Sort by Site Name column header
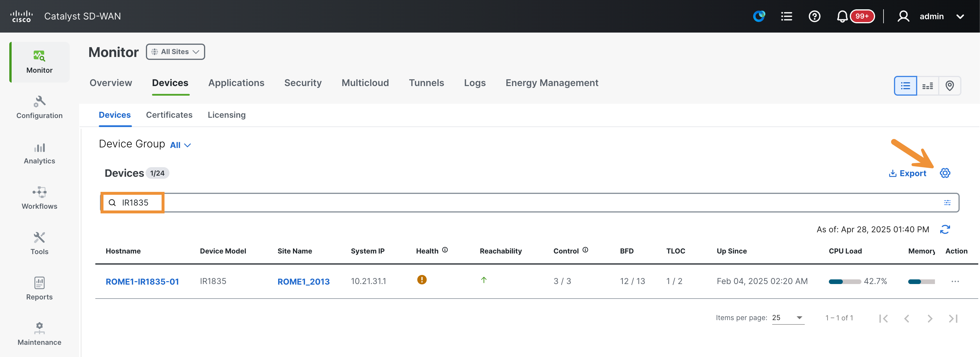980x357 pixels. click(x=295, y=251)
